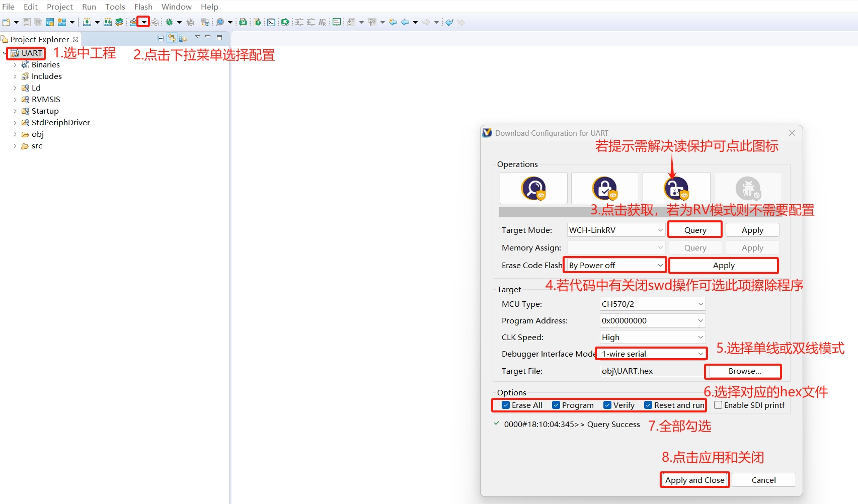This screenshot has height=504, width=858.
Task: Click the blue Back navigation arrow
Action: (x=405, y=22)
